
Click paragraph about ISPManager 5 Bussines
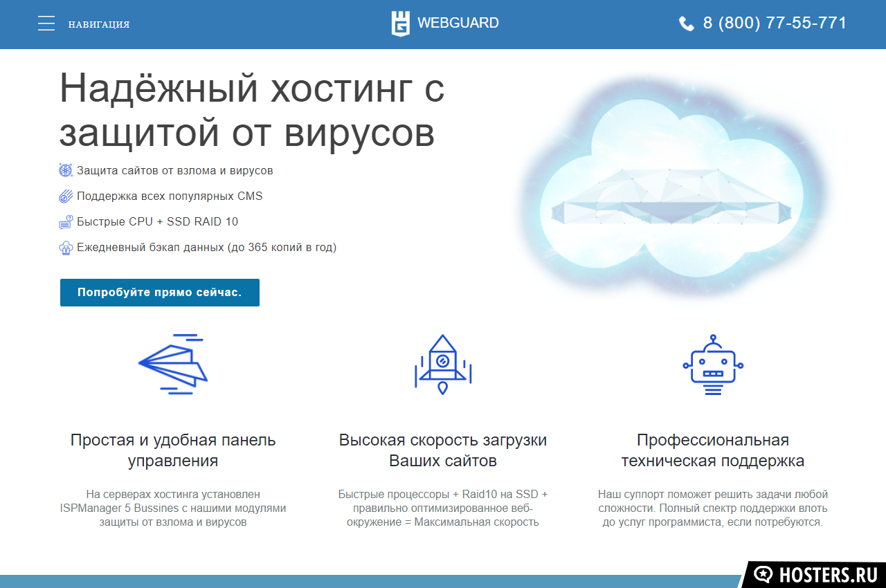(x=173, y=508)
